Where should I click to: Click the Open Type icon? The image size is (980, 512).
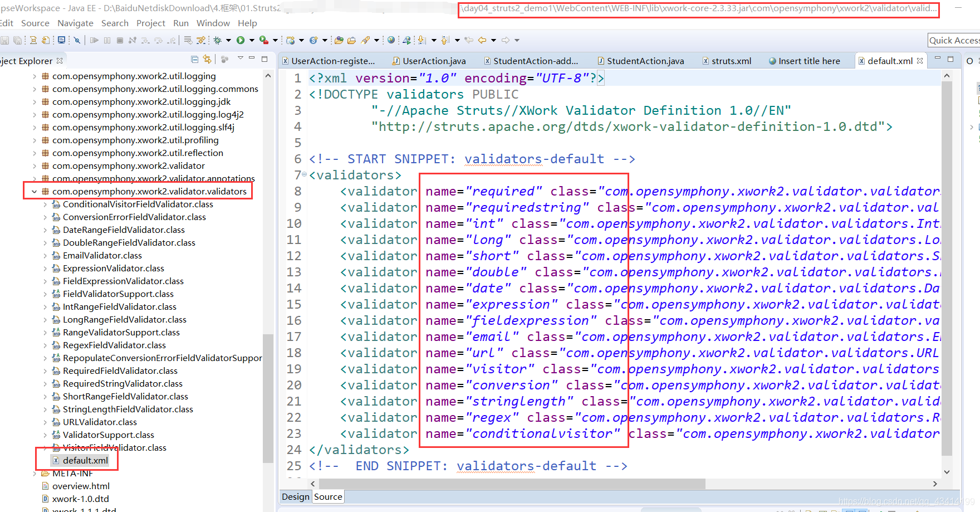pyautogui.click(x=339, y=40)
